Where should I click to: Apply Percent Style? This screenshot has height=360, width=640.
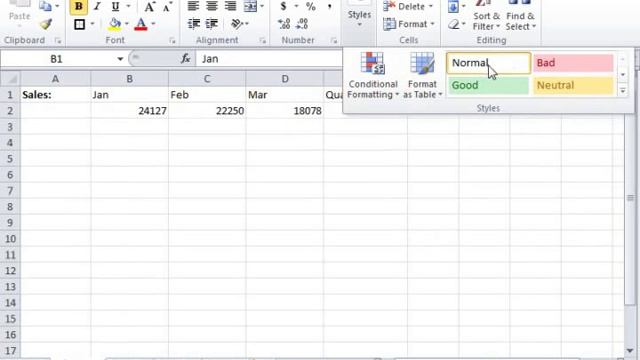click(x=311, y=6)
